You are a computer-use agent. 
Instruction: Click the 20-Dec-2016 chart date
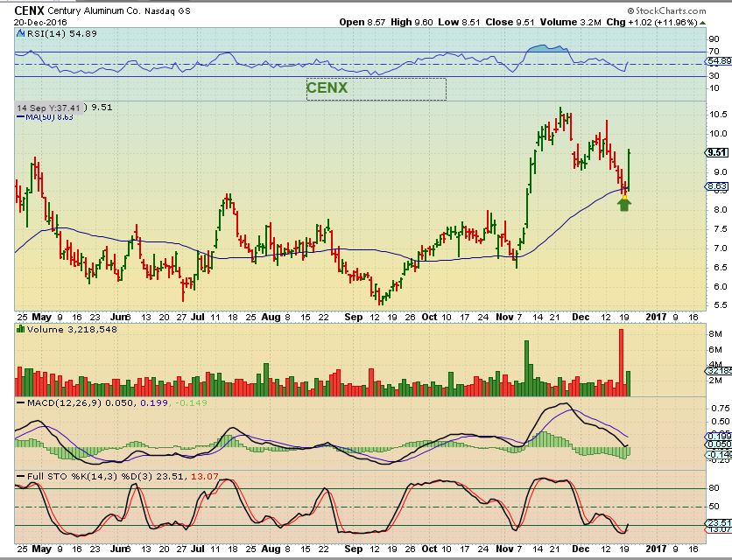[40, 22]
